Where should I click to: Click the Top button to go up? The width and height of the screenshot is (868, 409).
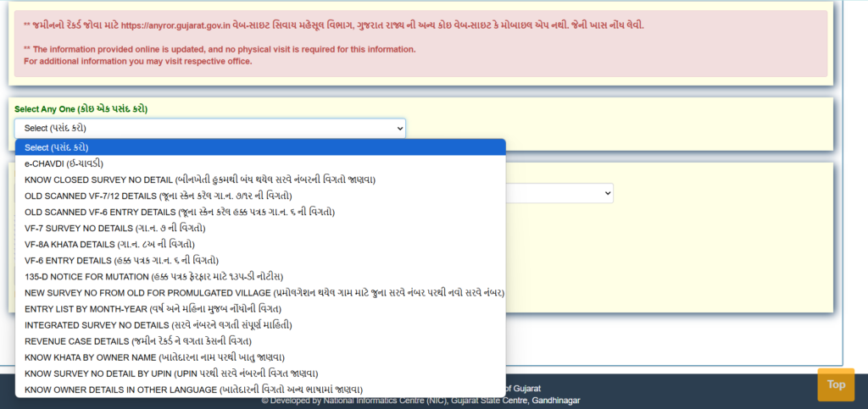point(836,384)
